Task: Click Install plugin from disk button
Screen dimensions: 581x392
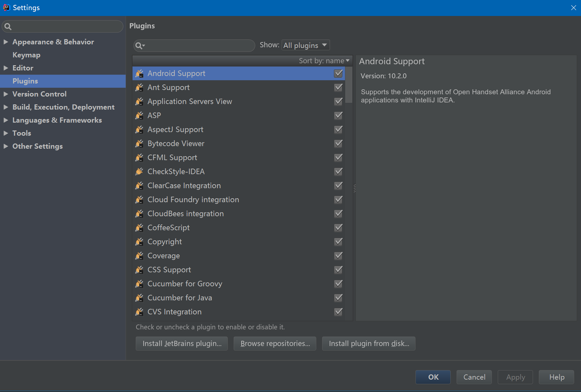Action: point(369,344)
